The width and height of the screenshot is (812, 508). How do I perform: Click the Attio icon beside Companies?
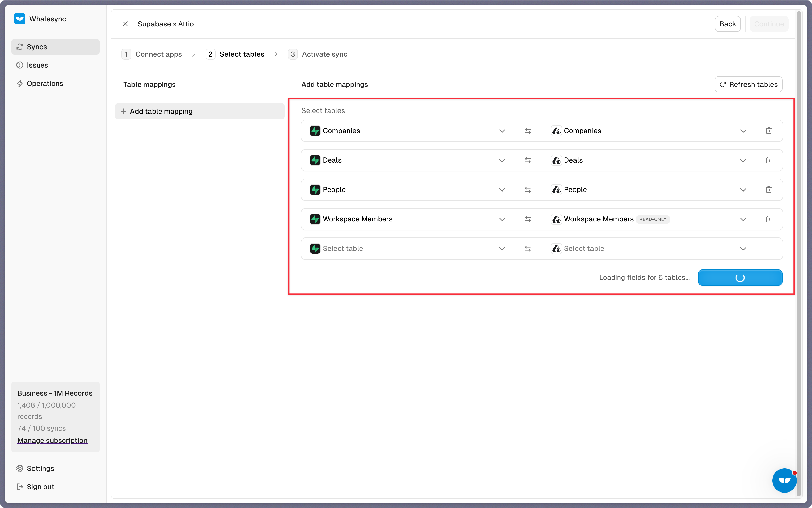pos(556,131)
